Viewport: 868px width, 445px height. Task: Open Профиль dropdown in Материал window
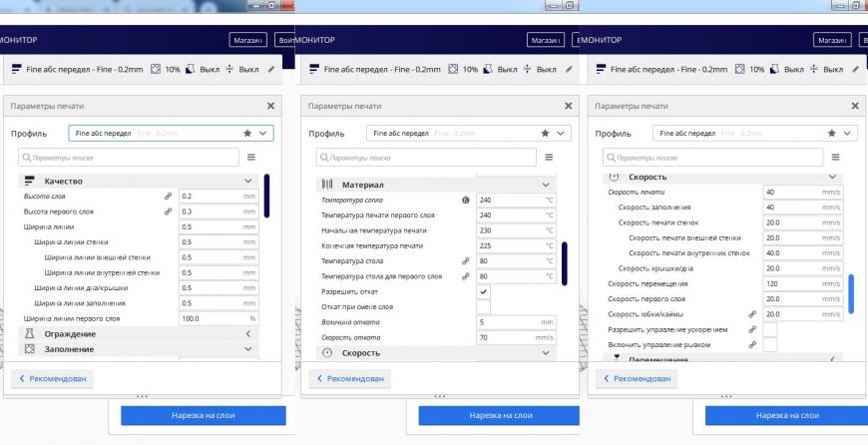tap(468, 133)
